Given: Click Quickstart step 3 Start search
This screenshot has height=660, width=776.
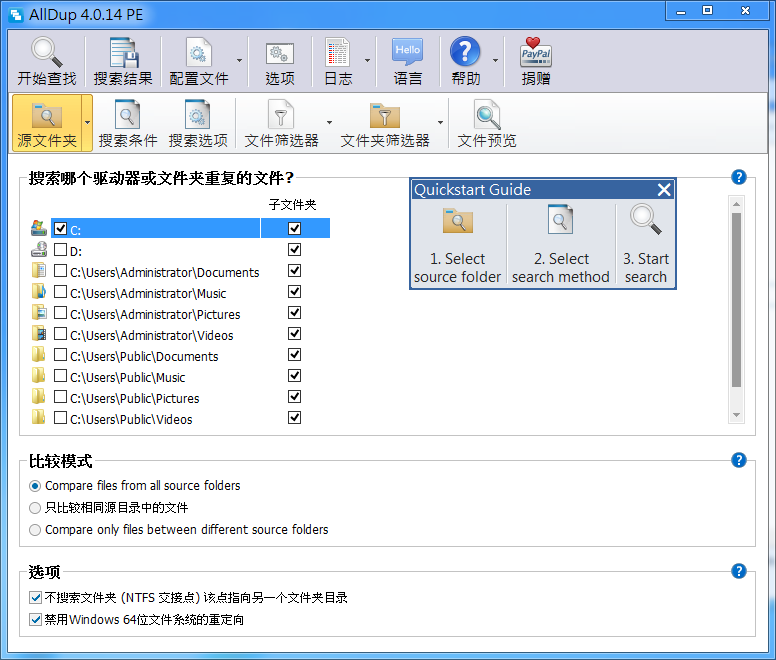Looking at the screenshot, I should pyautogui.click(x=645, y=245).
